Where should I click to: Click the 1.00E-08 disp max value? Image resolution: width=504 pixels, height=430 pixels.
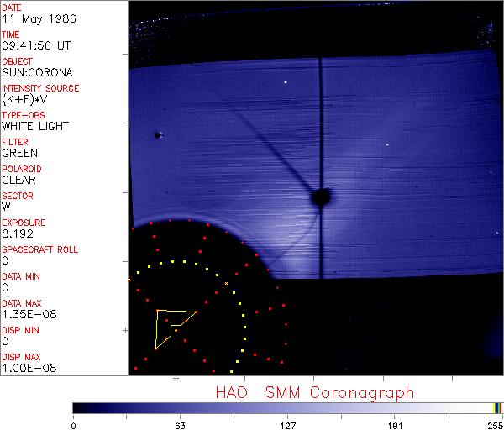[25, 368]
